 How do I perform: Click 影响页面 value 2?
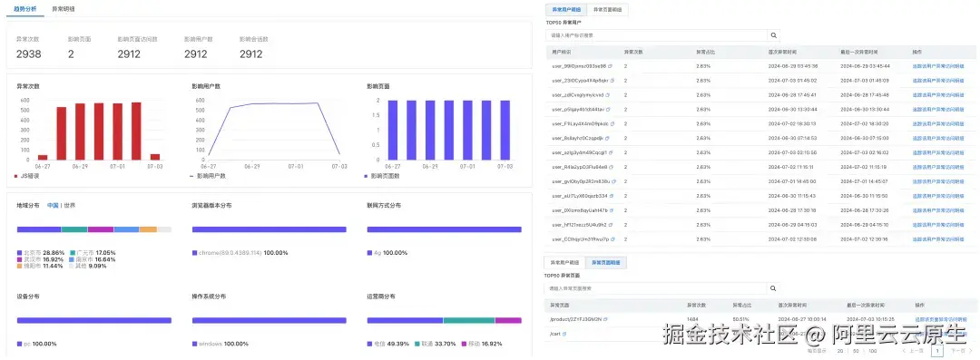tap(71, 54)
